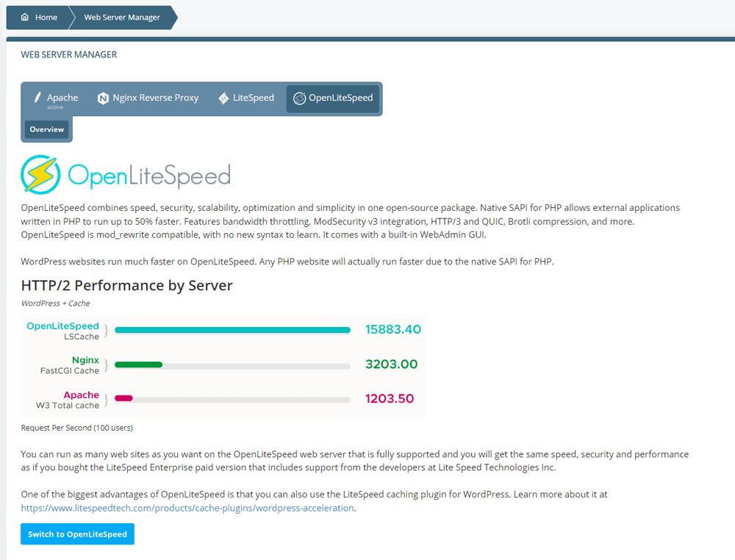Click the LiteSpeed diamond icon
The height and width of the screenshot is (560, 735).
point(223,98)
